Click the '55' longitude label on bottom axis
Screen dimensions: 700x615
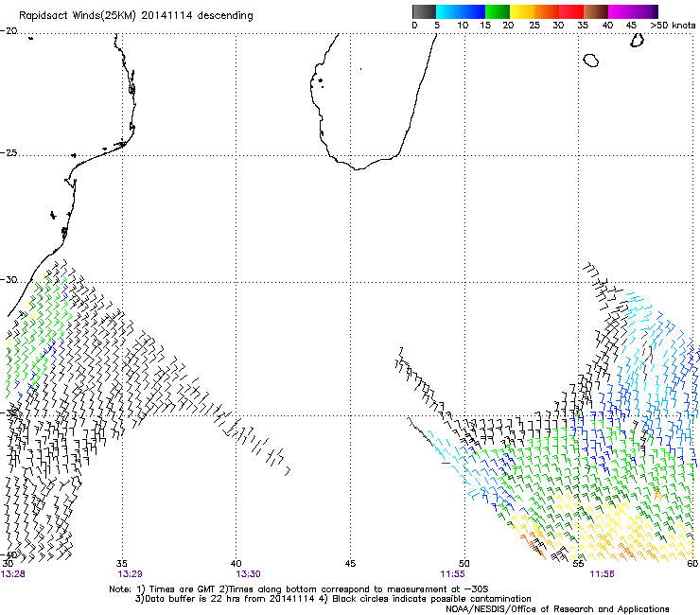click(578, 564)
